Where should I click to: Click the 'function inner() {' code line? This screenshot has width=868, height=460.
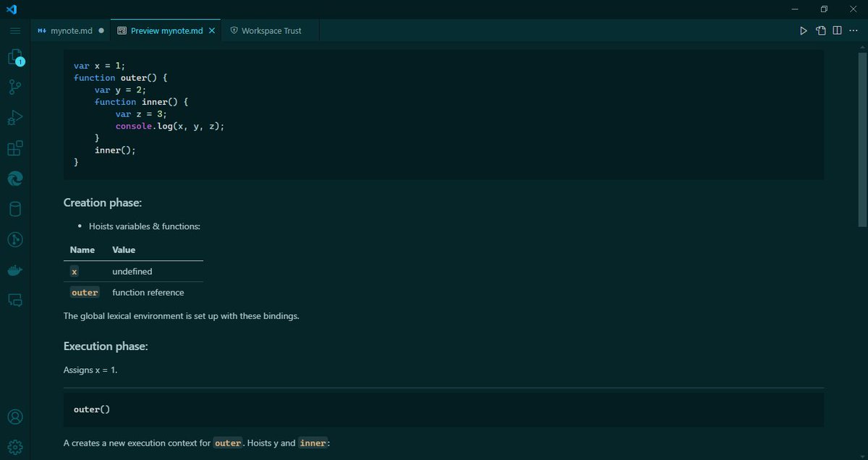tap(141, 102)
